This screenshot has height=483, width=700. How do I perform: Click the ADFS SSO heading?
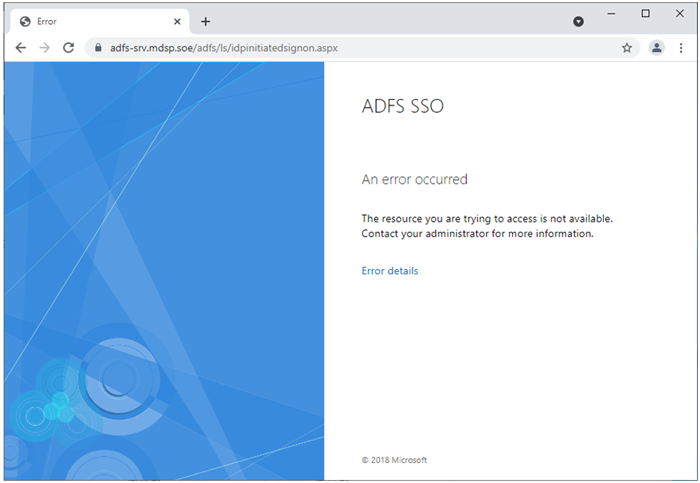tap(403, 106)
